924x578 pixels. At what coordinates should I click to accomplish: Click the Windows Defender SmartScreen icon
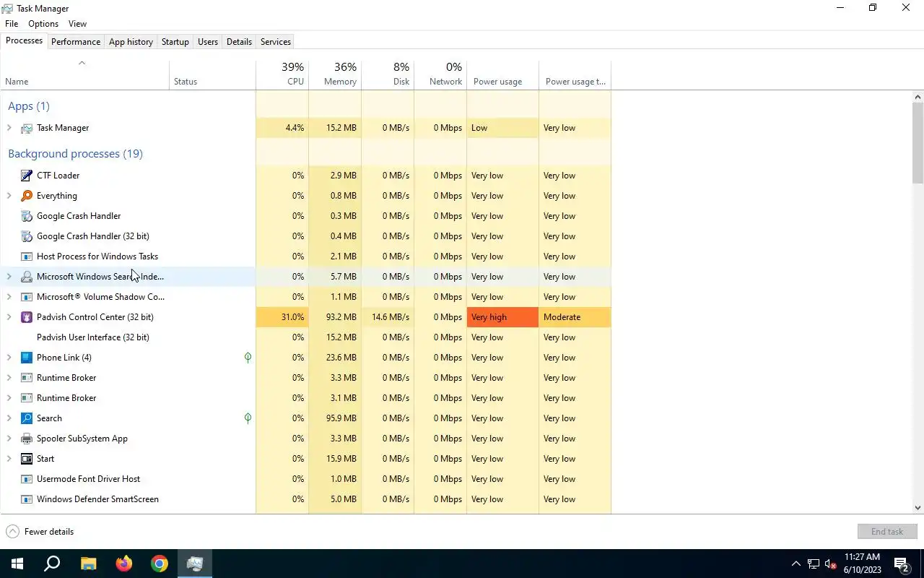pos(27,499)
